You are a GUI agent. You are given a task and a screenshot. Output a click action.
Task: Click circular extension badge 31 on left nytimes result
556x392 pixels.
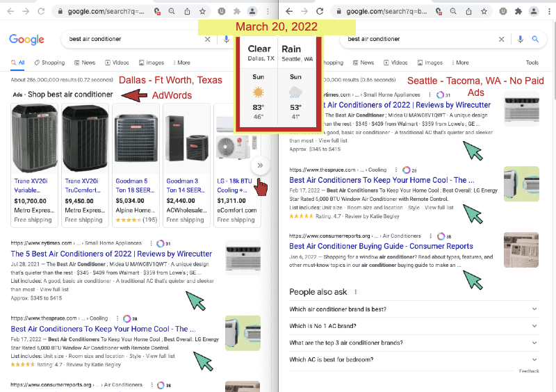(163, 243)
